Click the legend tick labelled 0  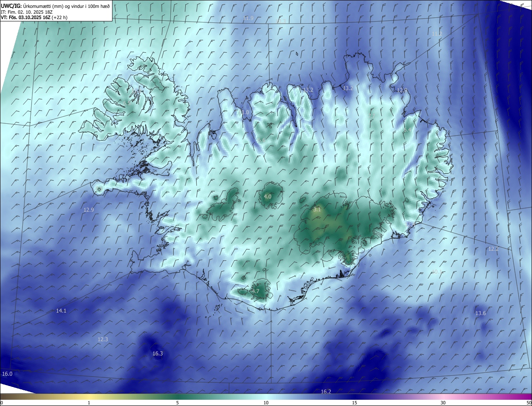[x=2, y=403]
